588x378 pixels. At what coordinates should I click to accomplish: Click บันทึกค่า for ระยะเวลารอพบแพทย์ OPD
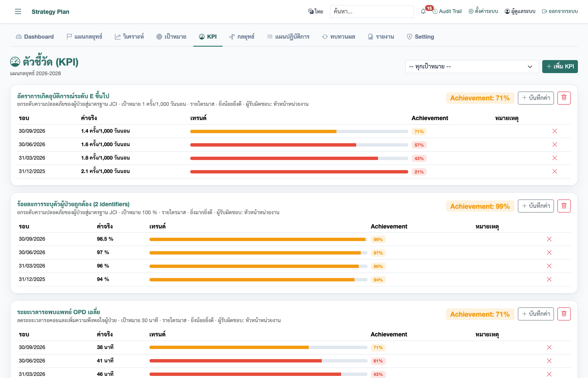pyautogui.click(x=536, y=314)
